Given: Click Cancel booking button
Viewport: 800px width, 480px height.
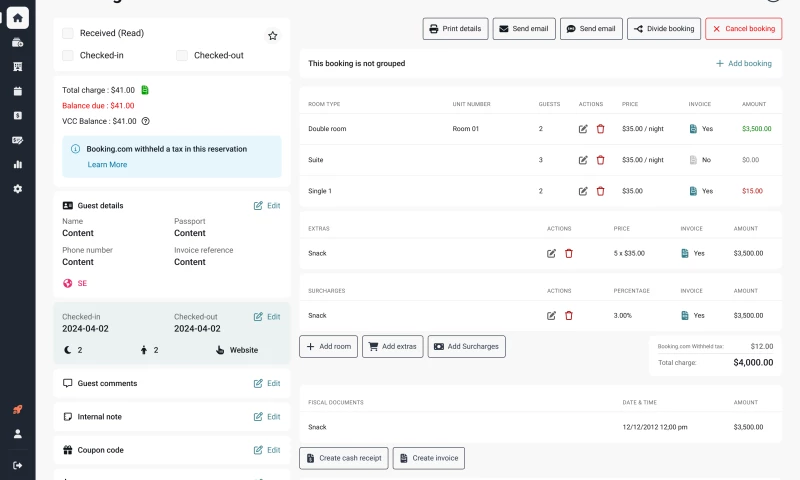Looking at the screenshot, I should (x=743, y=29).
